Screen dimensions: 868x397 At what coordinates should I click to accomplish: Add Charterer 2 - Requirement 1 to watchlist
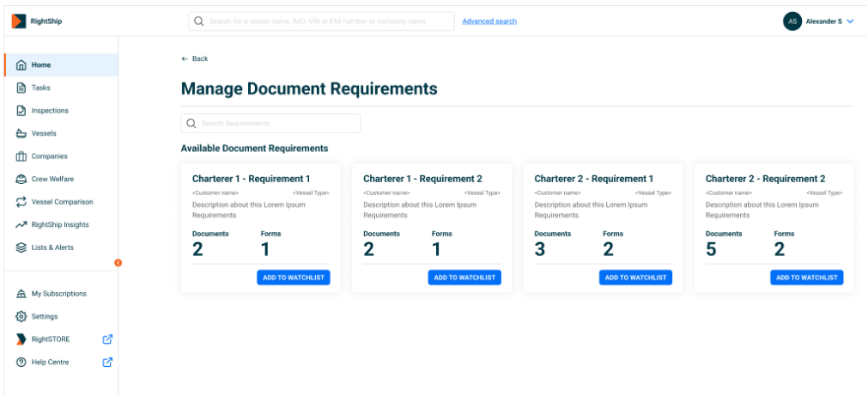[x=635, y=278]
